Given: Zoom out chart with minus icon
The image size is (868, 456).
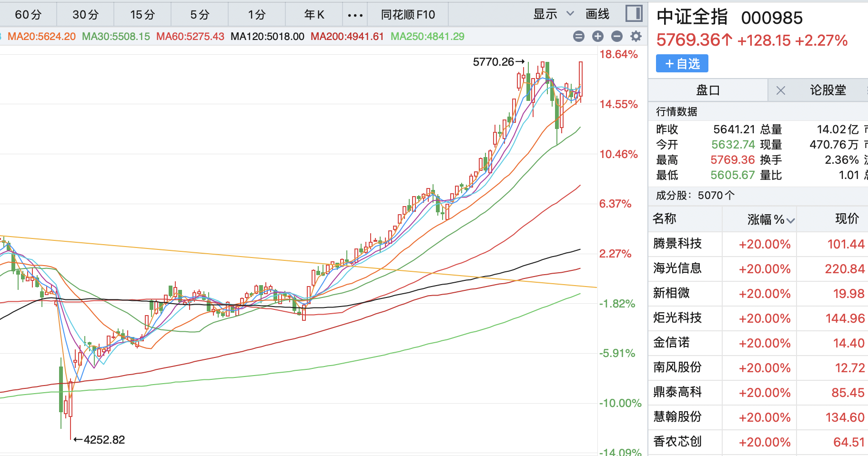Looking at the screenshot, I should pyautogui.click(x=616, y=36).
